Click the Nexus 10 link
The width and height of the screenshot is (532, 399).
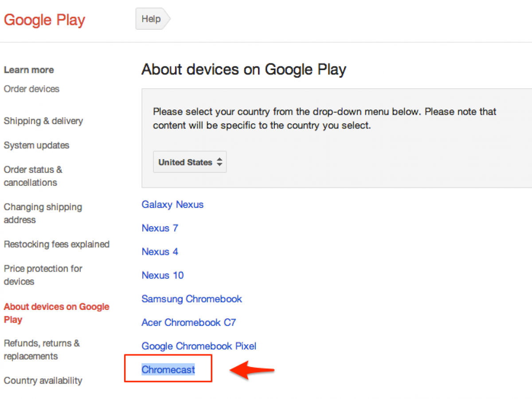coord(162,275)
